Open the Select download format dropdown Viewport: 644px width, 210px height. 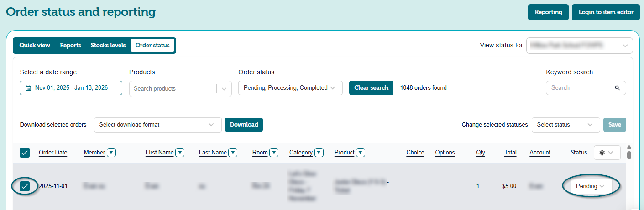157,125
